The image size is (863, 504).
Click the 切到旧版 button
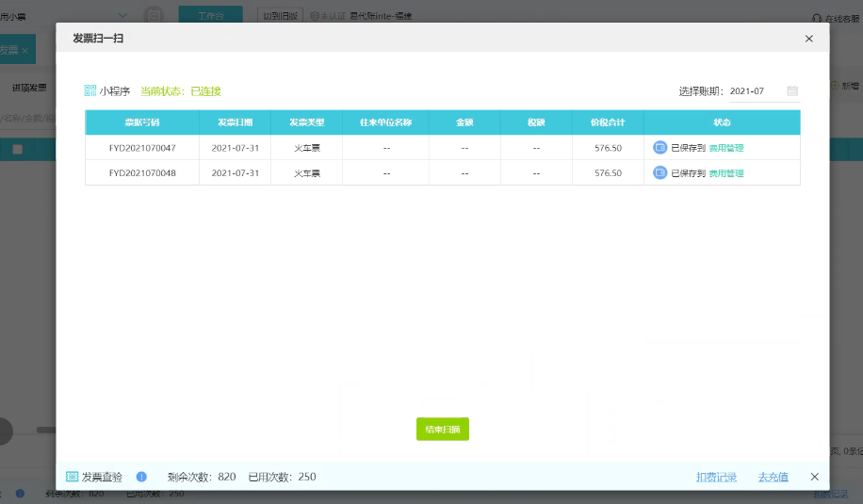click(280, 16)
